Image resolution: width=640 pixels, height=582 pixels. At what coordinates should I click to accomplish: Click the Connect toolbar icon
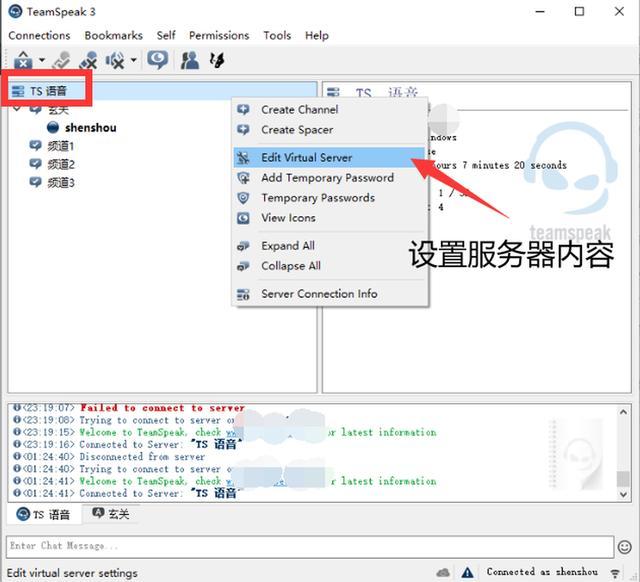click(23, 60)
